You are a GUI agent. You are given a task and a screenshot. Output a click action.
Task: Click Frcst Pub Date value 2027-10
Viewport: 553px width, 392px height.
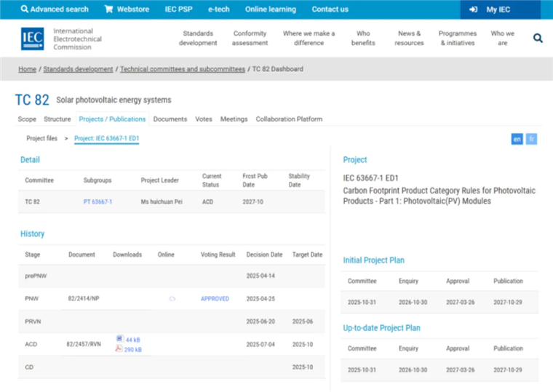pyautogui.click(x=252, y=201)
